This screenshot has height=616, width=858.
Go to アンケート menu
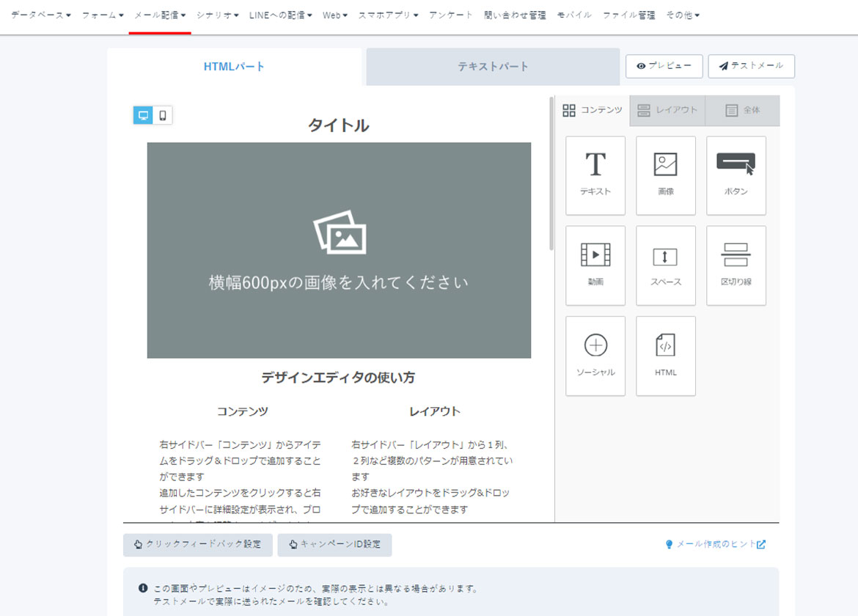pyautogui.click(x=451, y=15)
